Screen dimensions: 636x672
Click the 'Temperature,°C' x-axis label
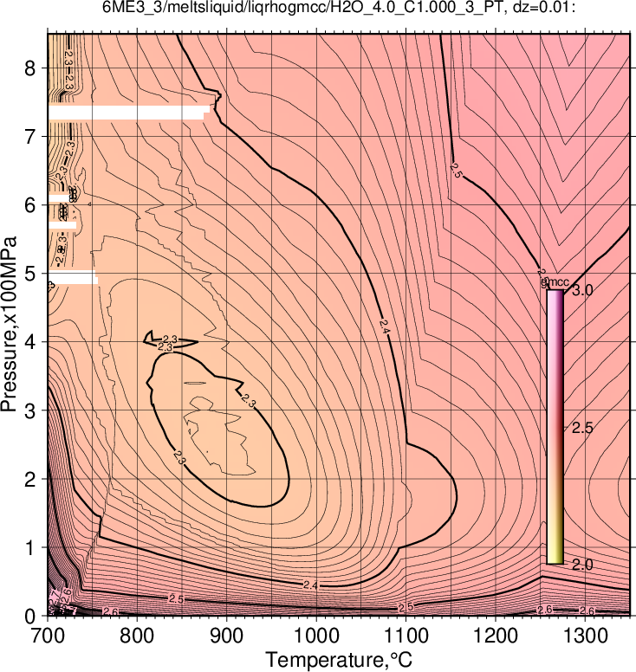click(339, 660)
